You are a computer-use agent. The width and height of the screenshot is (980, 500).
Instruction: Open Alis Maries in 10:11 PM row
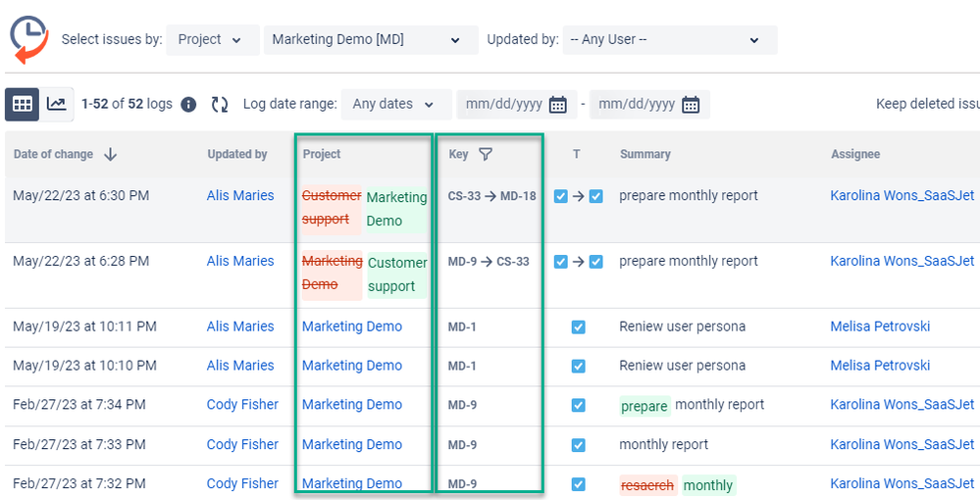pyautogui.click(x=240, y=326)
